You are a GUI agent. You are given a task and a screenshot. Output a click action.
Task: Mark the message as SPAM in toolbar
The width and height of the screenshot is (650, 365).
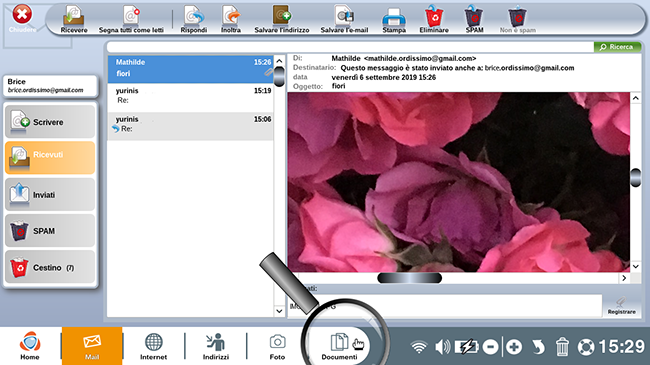(x=474, y=19)
